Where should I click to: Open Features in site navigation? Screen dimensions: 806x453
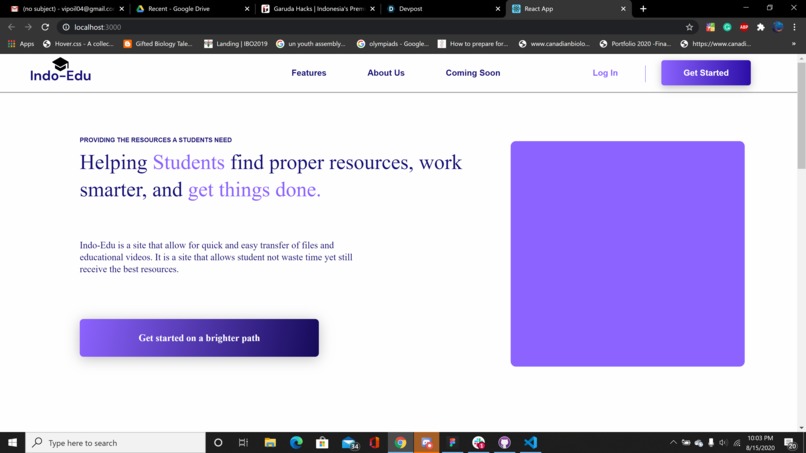pos(309,73)
